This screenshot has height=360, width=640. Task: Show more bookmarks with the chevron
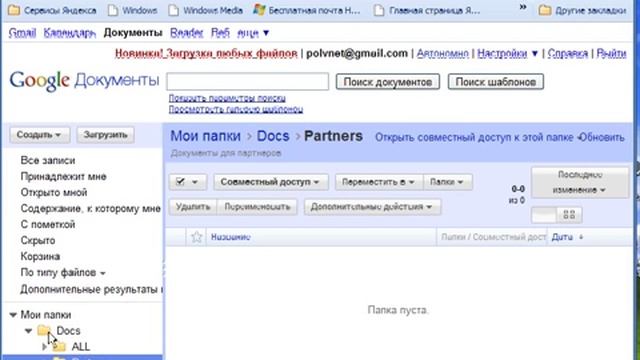pos(523,7)
